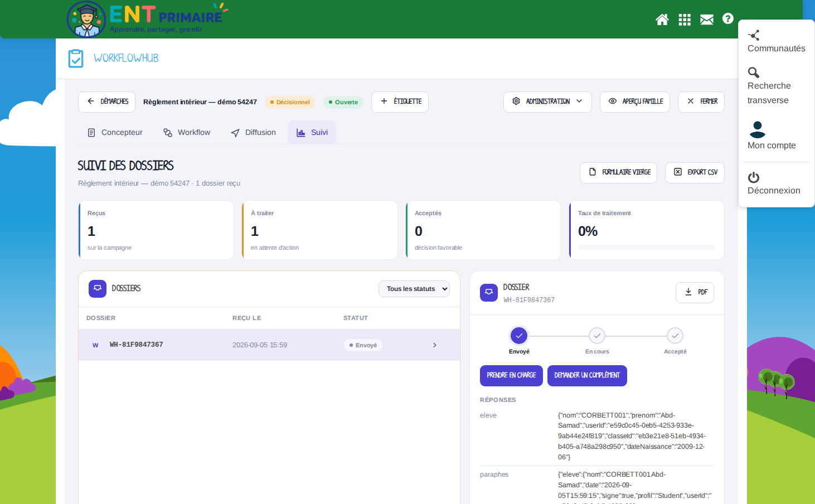Viewport: 815px width, 504px height.
Task: Close the workflow with Fermer
Action: (701, 101)
